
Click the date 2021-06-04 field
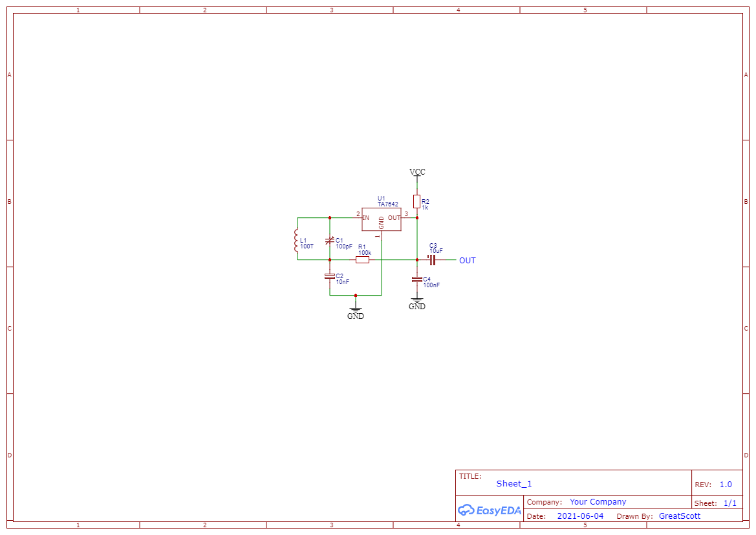pyautogui.click(x=581, y=516)
